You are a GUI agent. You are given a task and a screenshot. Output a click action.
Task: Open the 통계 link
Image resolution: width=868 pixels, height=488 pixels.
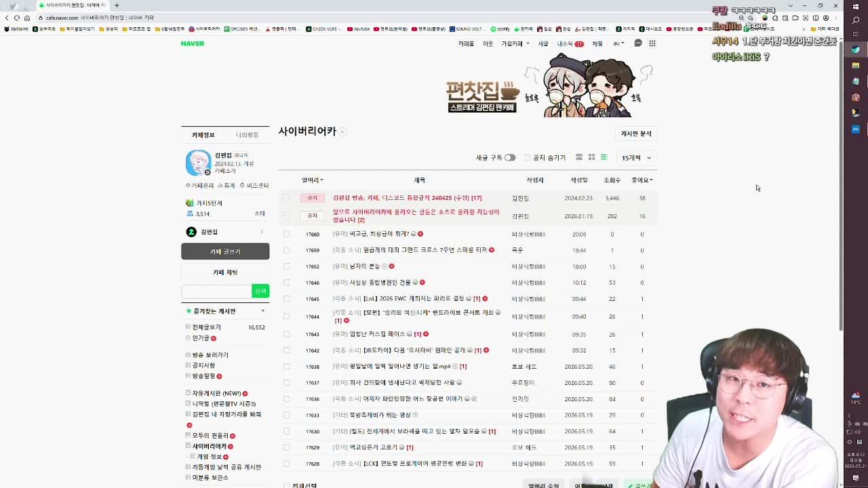(226, 185)
